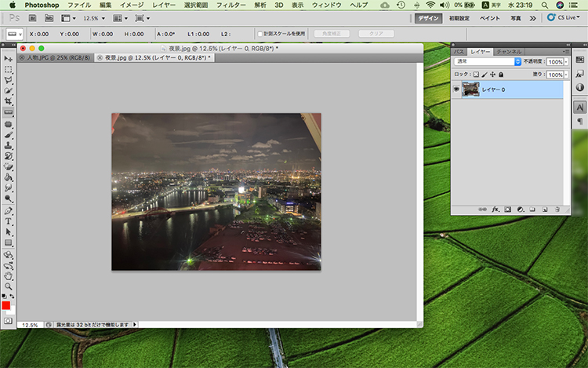Viewport: 588px width, 368px height.
Task: Select the Quick Selection tool
Action: click(9, 91)
